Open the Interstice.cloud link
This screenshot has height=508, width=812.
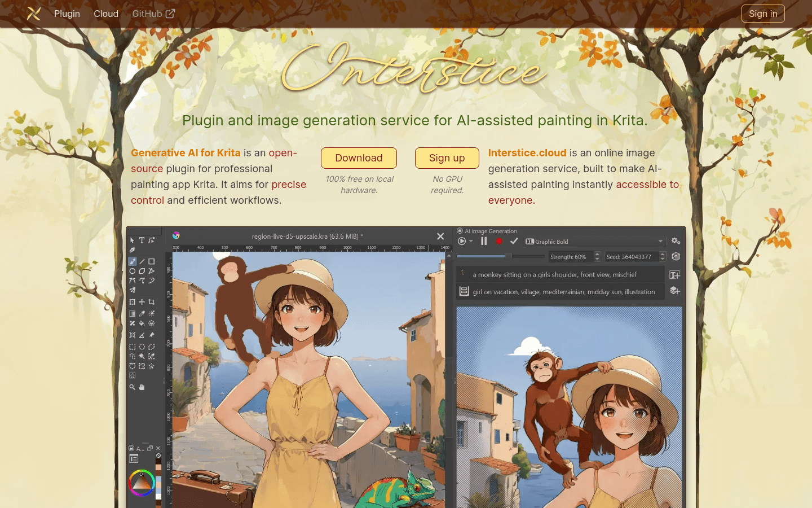[527, 153]
